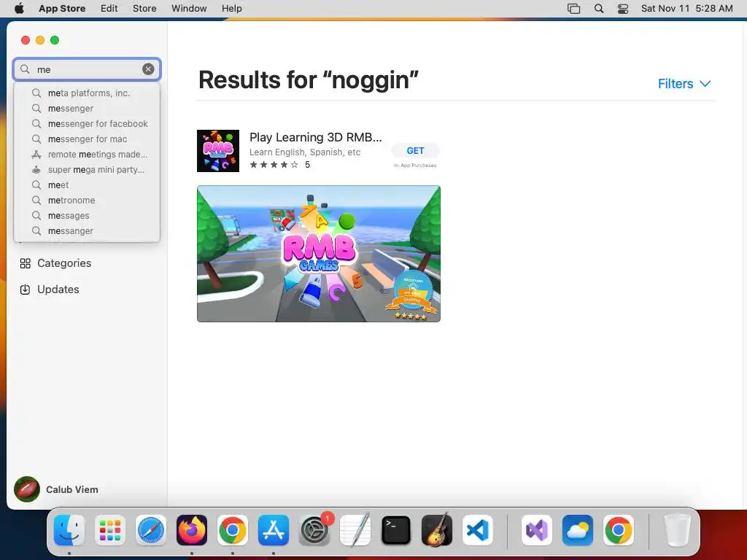Open System Settings from the Dock
Screen dimensions: 747x560
pyautogui.click(x=314, y=530)
